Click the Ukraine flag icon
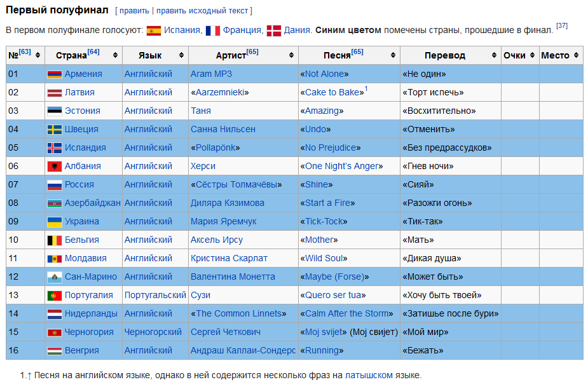588x382 pixels. click(54, 222)
